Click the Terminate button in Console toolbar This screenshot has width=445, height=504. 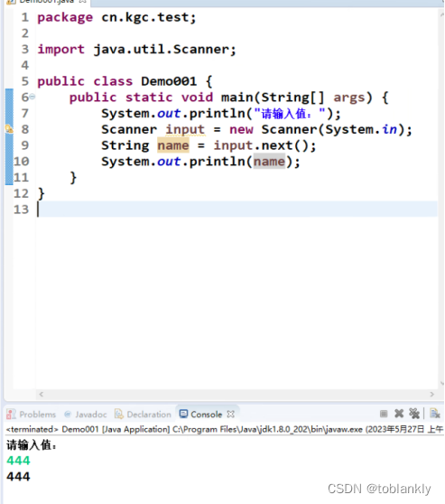click(x=384, y=414)
